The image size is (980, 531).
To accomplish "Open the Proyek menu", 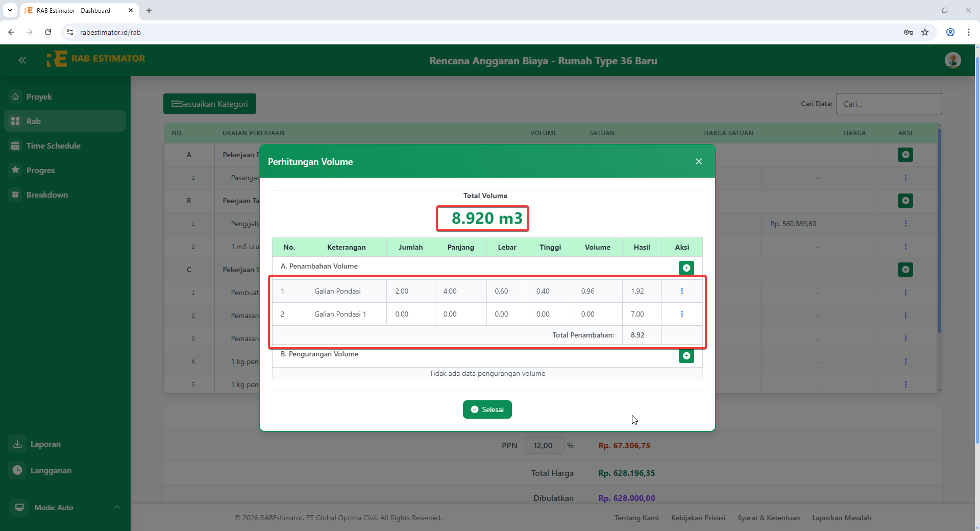I will [39, 97].
